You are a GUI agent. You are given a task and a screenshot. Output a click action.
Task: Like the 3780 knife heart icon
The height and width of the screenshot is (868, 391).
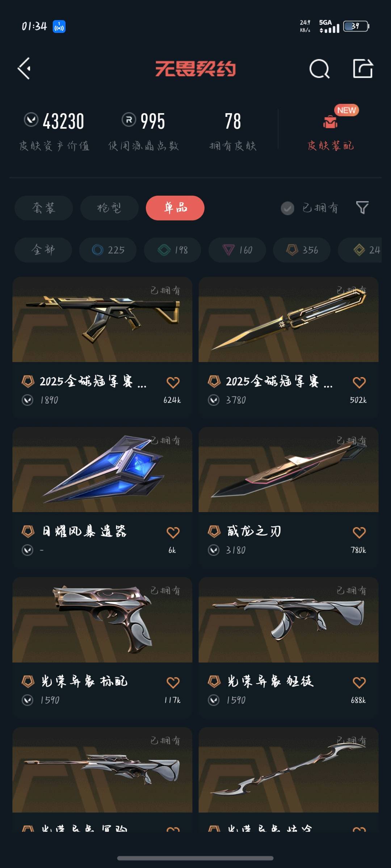(x=359, y=382)
